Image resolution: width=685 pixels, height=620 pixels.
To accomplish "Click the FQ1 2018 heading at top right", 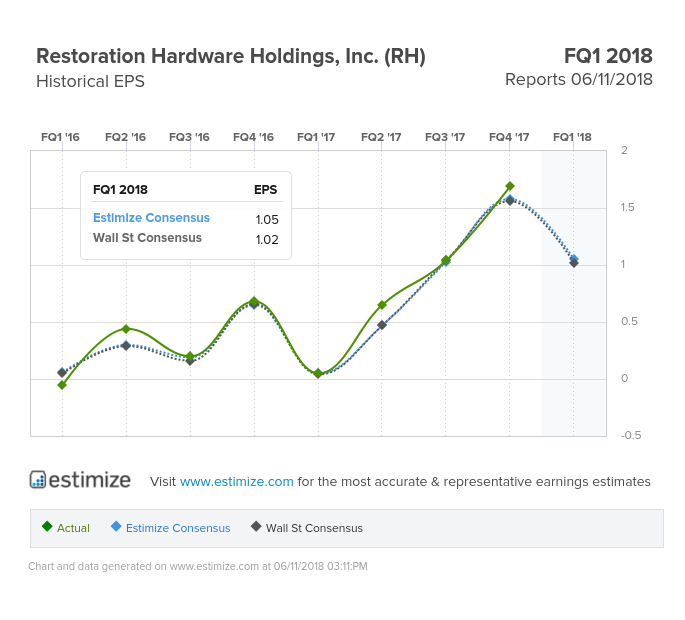I will point(608,56).
